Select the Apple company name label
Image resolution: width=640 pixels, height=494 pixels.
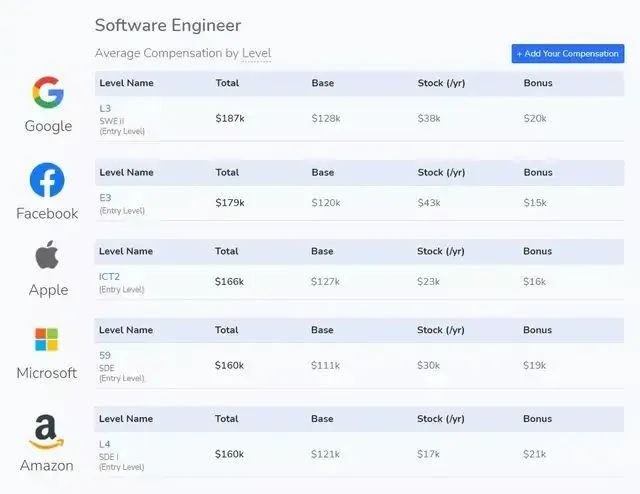coord(49,290)
